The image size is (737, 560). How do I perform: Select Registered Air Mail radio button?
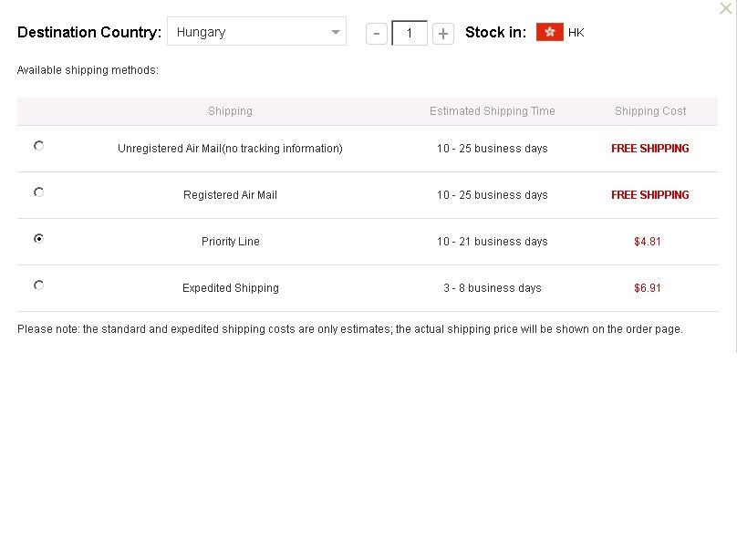tap(39, 192)
